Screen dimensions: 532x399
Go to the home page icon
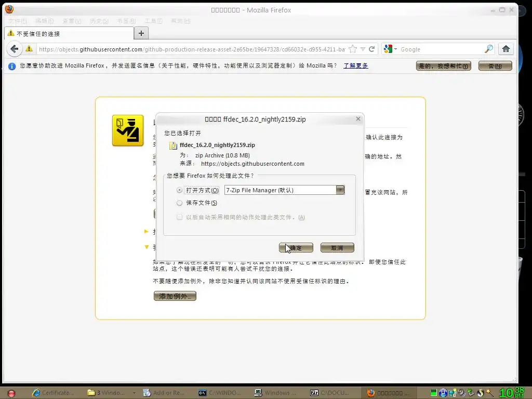click(x=506, y=49)
